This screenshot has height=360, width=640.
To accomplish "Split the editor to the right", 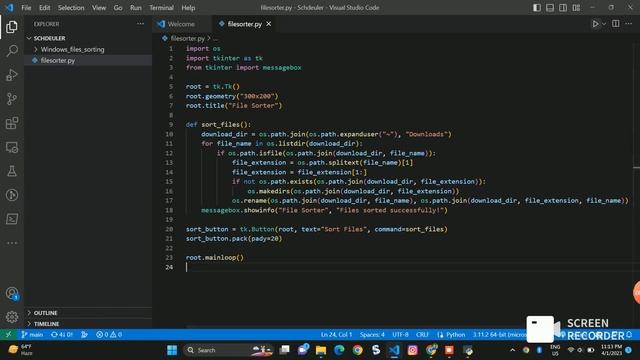I will 616,24.
